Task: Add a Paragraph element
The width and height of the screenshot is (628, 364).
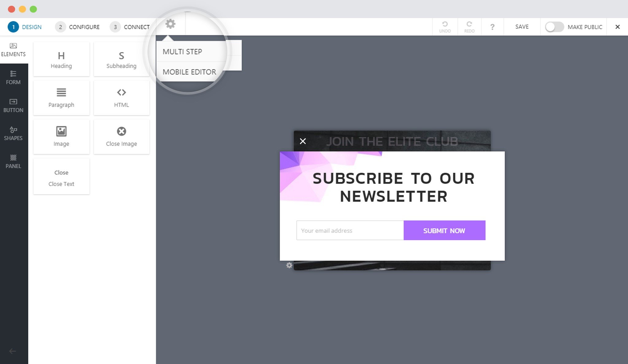Action: click(61, 98)
